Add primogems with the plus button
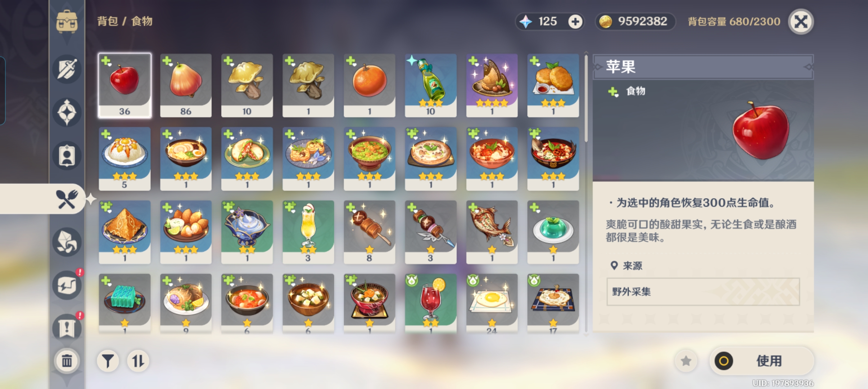This screenshot has width=868, height=389. point(575,22)
